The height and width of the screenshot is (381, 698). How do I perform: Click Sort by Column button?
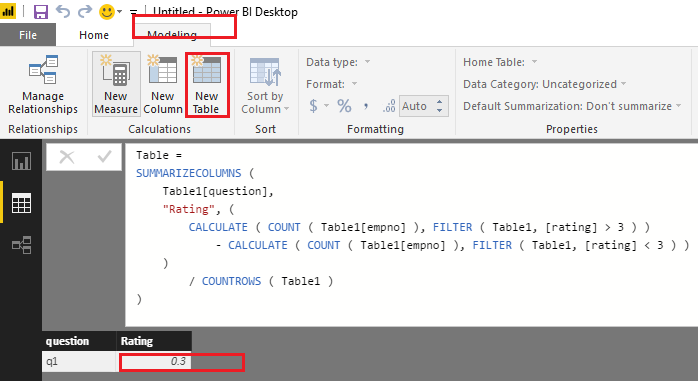[265, 85]
